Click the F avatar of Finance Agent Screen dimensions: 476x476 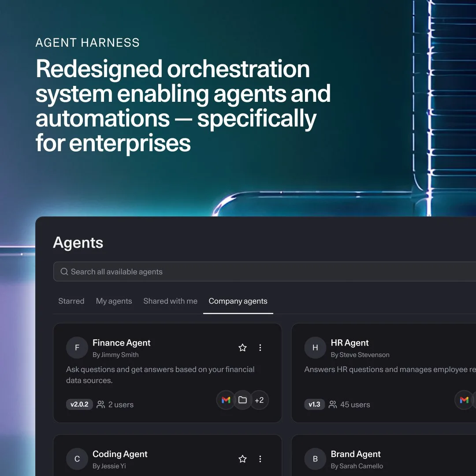pos(77,348)
